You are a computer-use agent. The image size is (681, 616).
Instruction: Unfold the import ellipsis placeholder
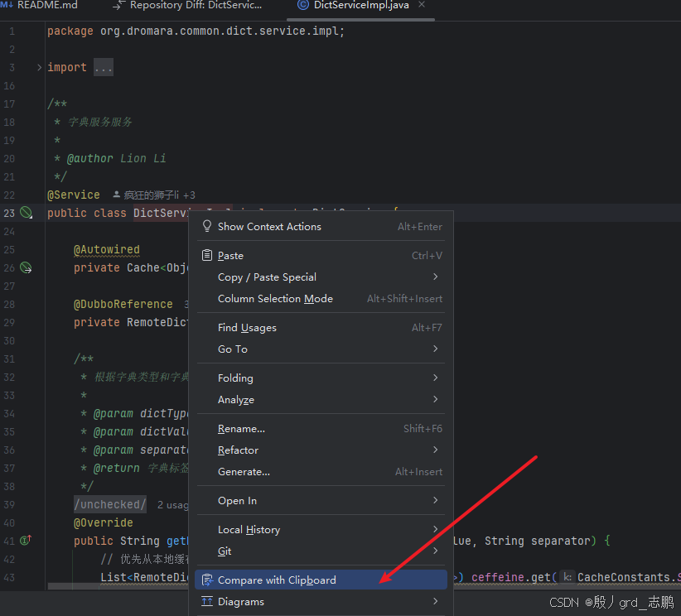point(104,67)
